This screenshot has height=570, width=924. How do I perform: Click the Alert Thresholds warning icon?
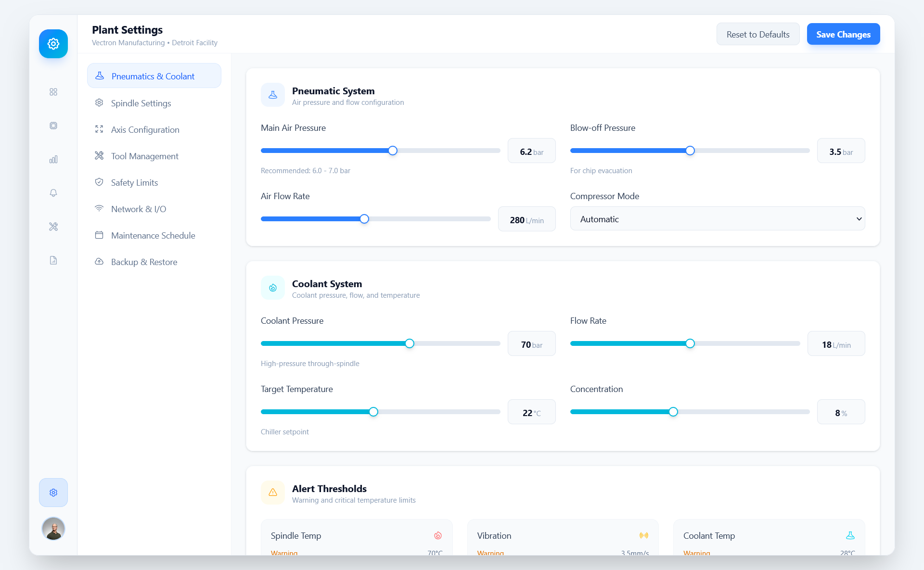pyautogui.click(x=273, y=493)
